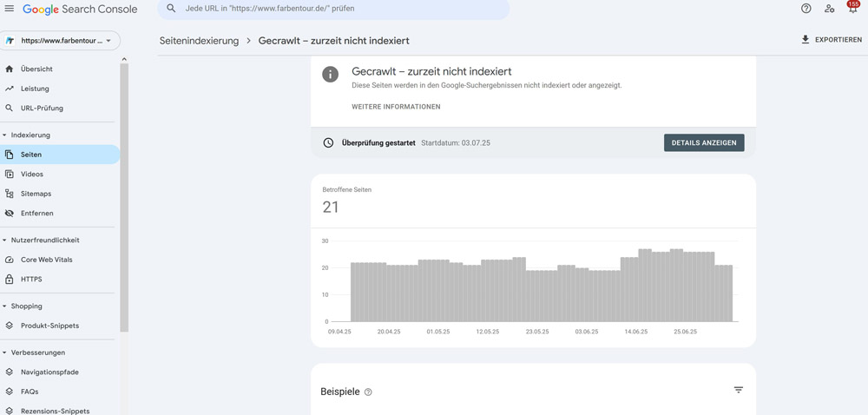Open notifications bell with 155 badge
Screen dimensions: 868x415
point(852,7)
